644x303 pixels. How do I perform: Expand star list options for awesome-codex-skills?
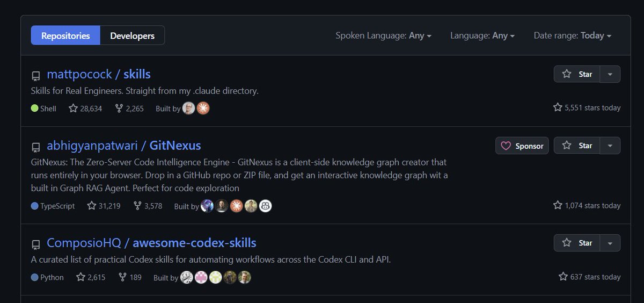click(610, 243)
